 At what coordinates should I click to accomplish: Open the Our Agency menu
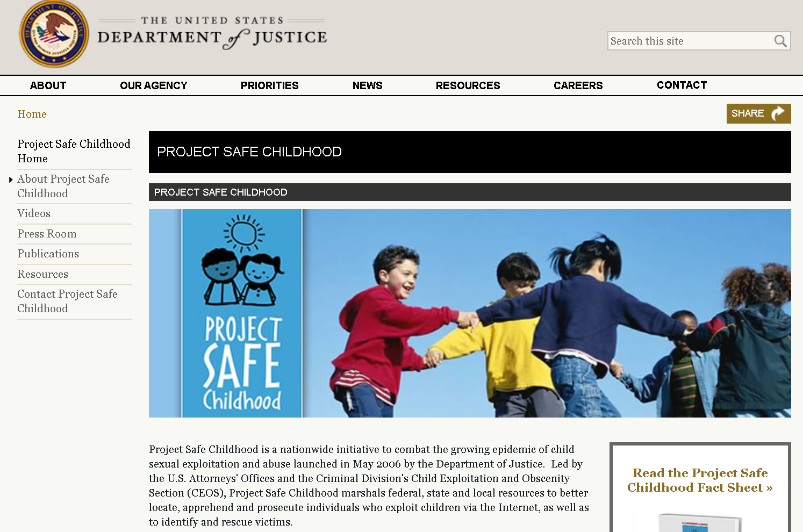[x=153, y=85]
